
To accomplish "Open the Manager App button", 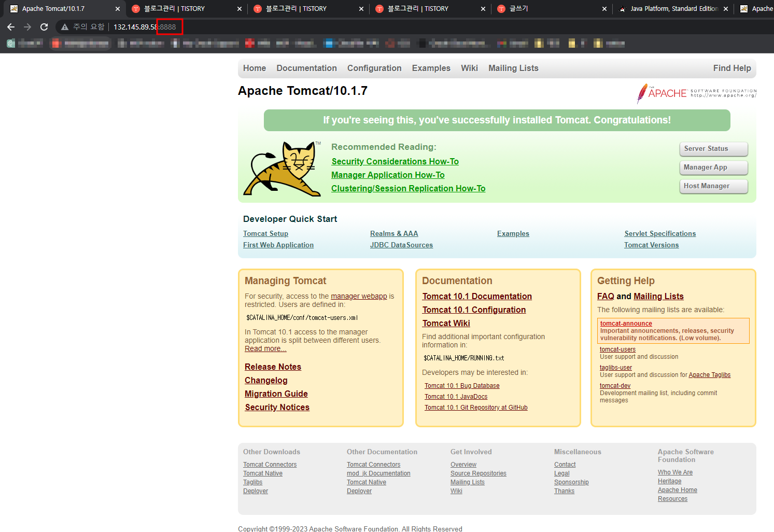I will tap(713, 167).
